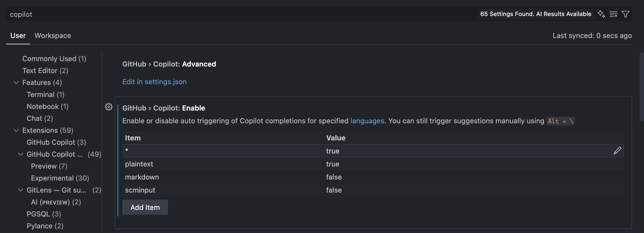Image resolution: width=644 pixels, height=233 pixels.
Task: Select the Pylance category
Action: (45, 226)
